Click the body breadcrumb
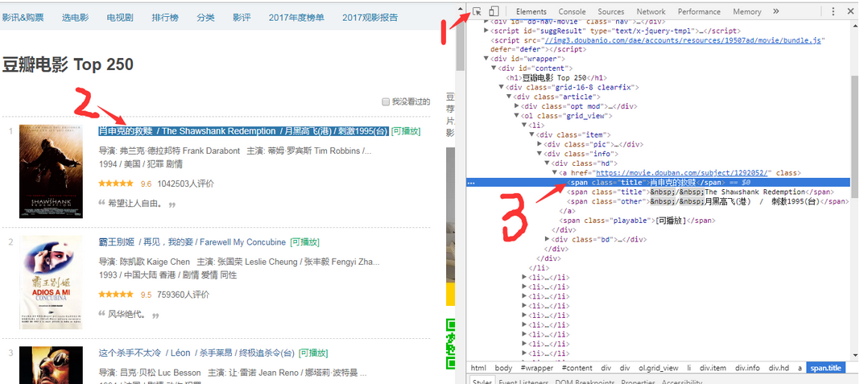This screenshot has width=868, height=384. 504,368
